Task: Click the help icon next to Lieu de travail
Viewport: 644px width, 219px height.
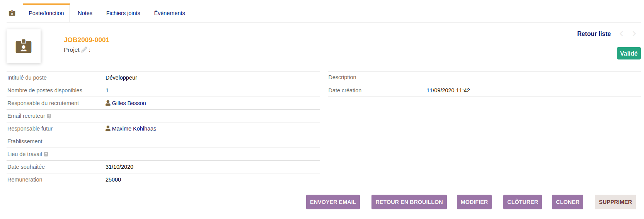Action: click(x=46, y=154)
